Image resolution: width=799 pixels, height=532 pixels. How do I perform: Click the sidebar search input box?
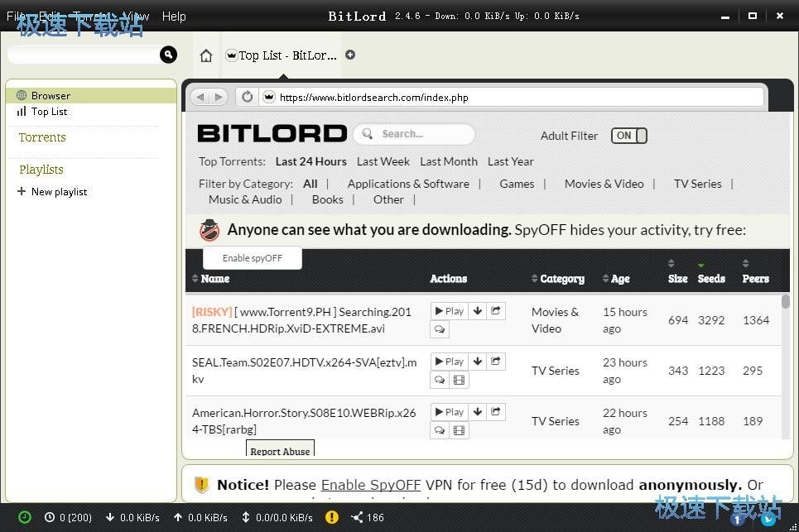[x=84, y=55]
